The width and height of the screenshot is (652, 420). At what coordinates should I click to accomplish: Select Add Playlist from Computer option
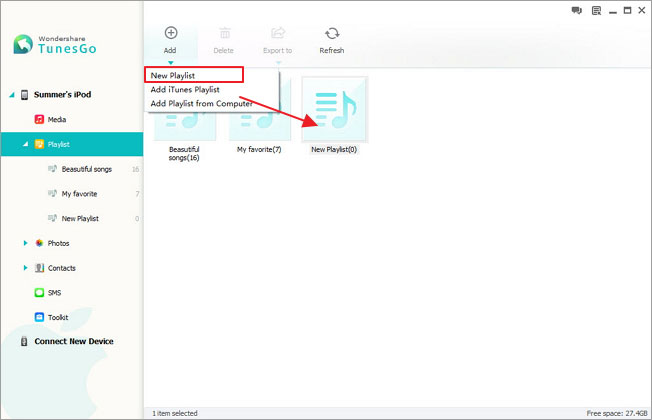coord(201,104)
